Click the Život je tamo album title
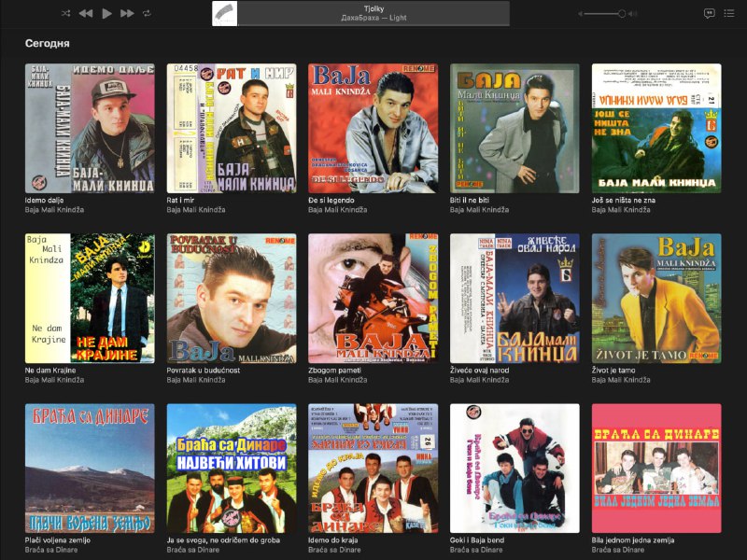 coord(613,370)
